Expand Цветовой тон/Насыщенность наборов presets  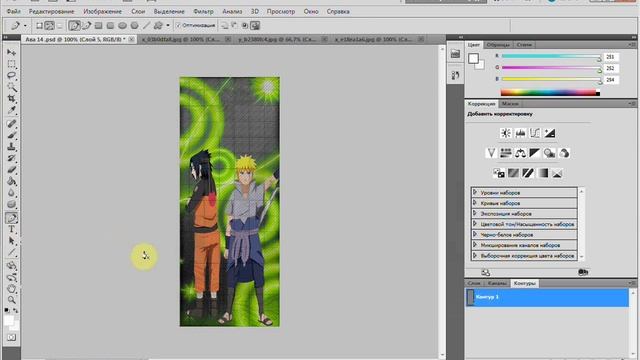(x=475, y=224)
